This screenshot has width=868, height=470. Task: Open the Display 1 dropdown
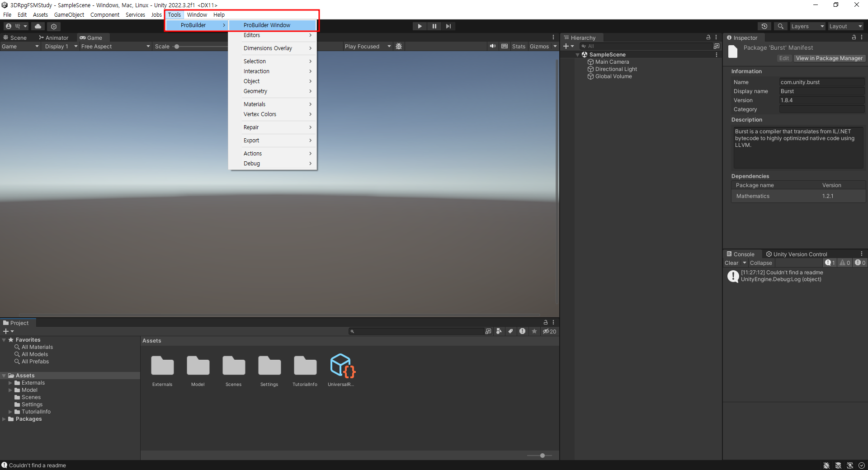(x=61, y=46)
